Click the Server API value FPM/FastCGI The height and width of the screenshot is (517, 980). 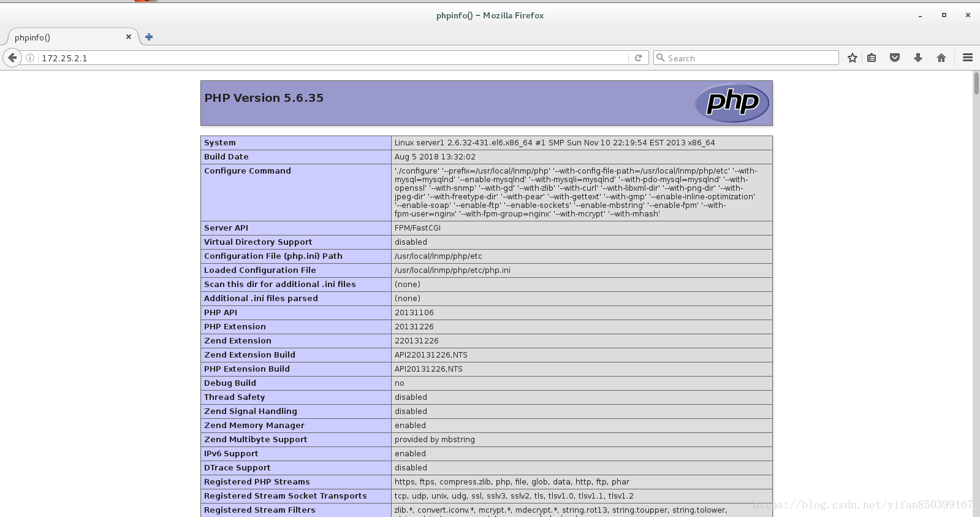[x=417, y=228]
